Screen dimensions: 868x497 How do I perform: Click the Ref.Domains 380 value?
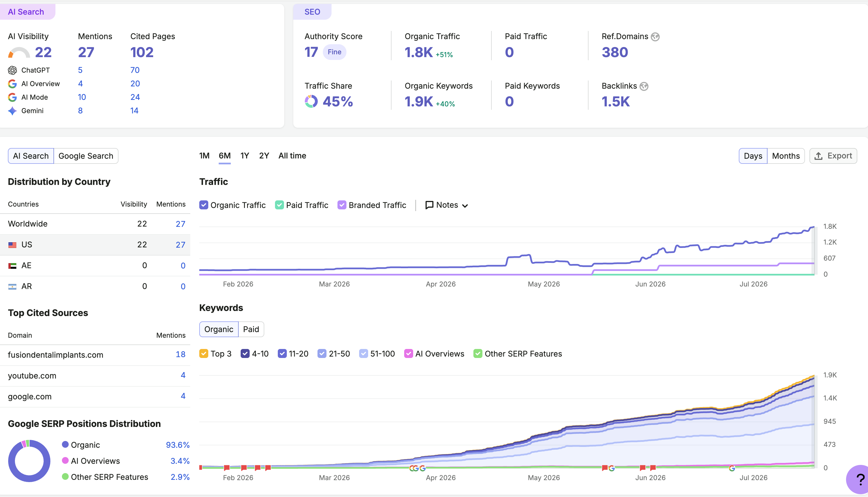coord(615,53)
